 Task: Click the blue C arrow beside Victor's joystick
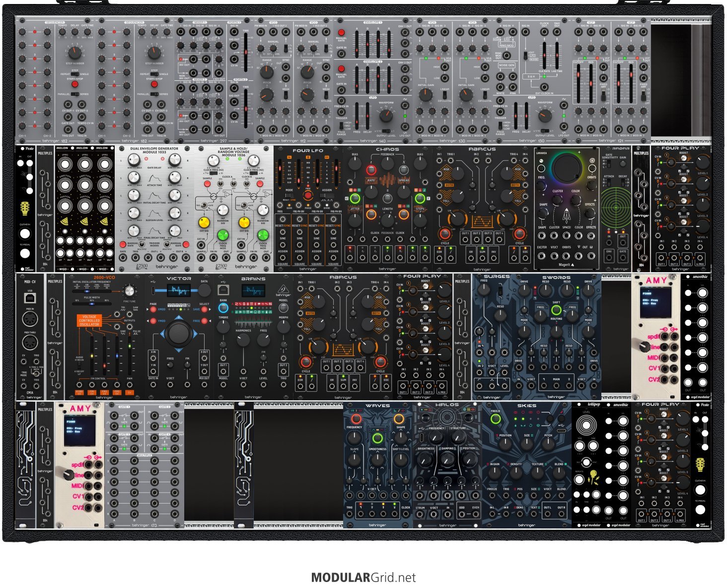pos(195,333)
